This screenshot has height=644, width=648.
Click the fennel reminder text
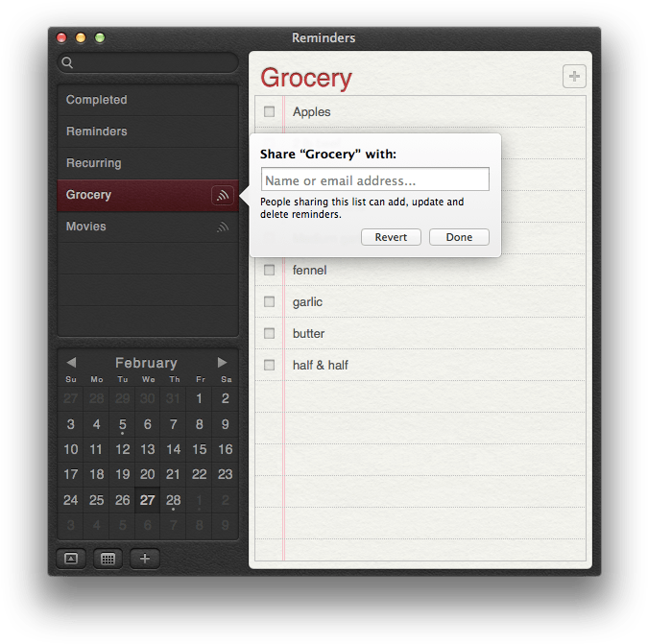(x=309, y=270)
